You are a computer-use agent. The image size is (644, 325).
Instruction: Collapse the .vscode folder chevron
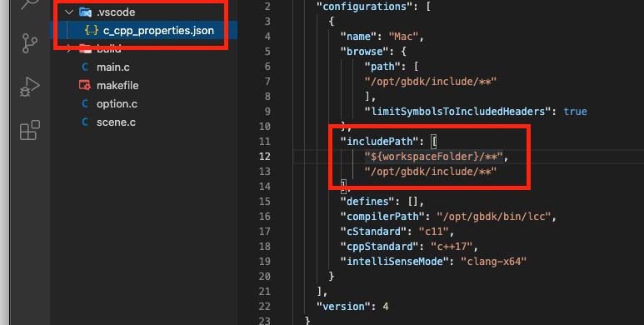point(69,12)
